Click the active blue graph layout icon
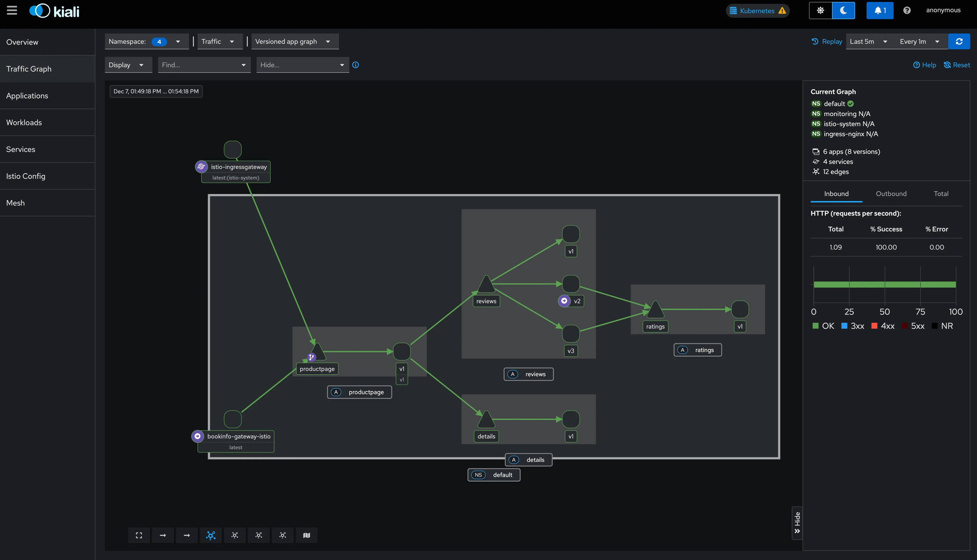 (211, 535)
